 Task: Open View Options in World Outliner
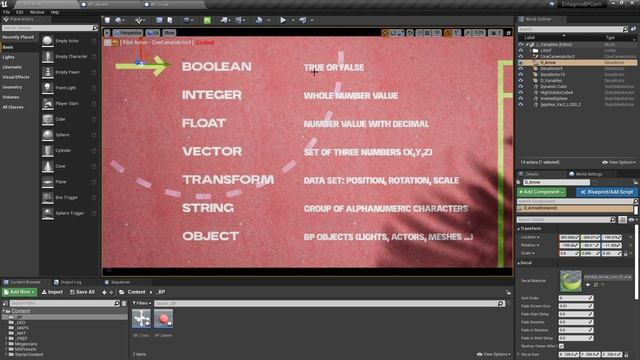(x=619, y=162)
